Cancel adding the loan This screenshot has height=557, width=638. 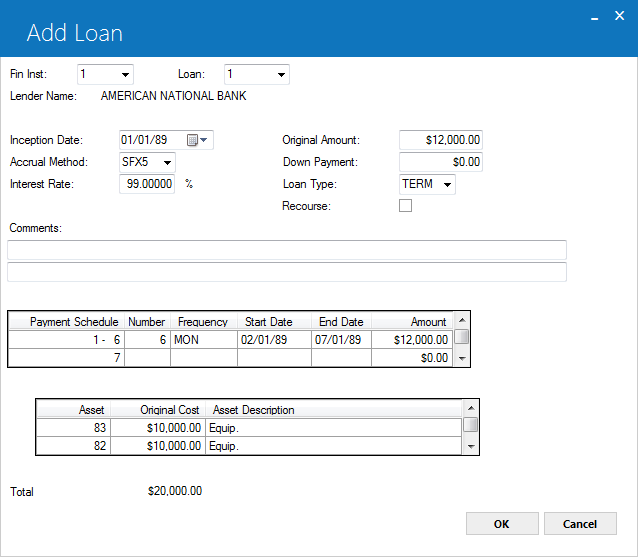[580, 524]
